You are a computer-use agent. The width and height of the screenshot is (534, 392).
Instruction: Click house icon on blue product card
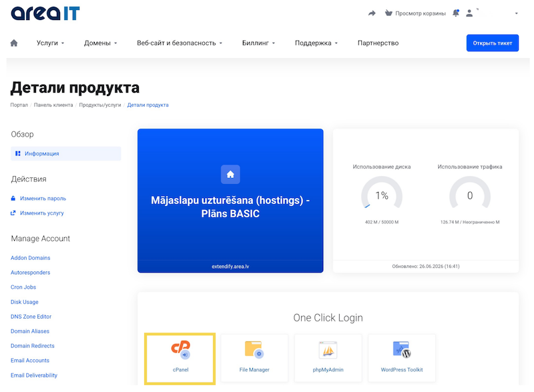click(x=230, y=174)
